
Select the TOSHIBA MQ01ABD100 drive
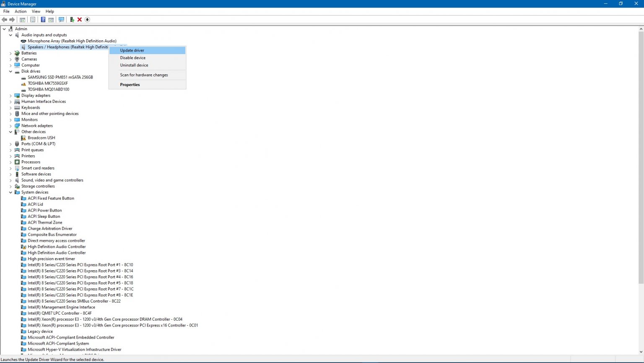[x=49, y=89]
